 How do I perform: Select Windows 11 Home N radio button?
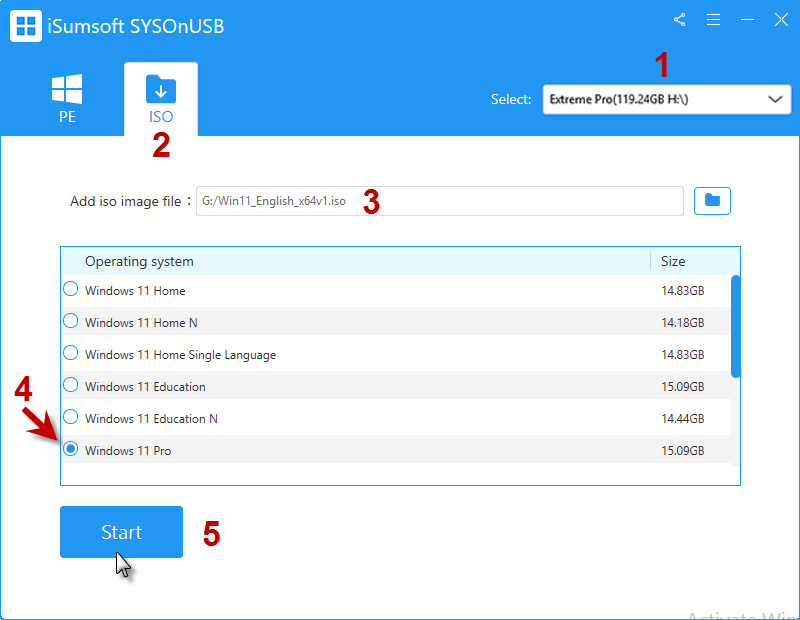click(x=70, y=321)
